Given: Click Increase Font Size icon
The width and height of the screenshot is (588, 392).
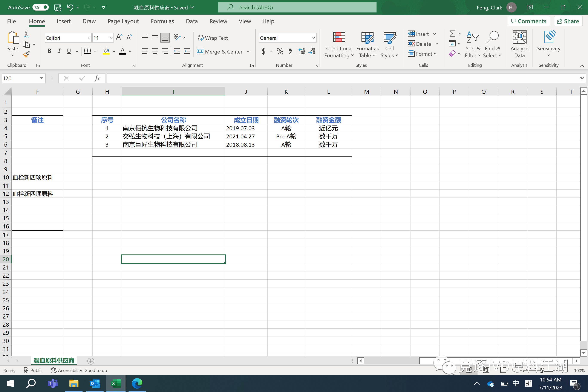Looking at the screenshot, I should (x=119, y=37).
